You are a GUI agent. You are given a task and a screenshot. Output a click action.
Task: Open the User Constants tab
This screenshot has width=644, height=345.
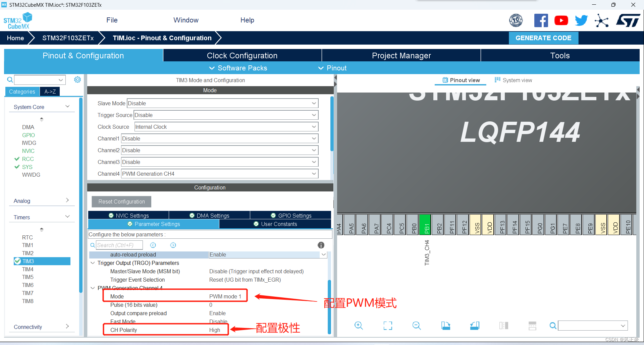coord(275,224)
